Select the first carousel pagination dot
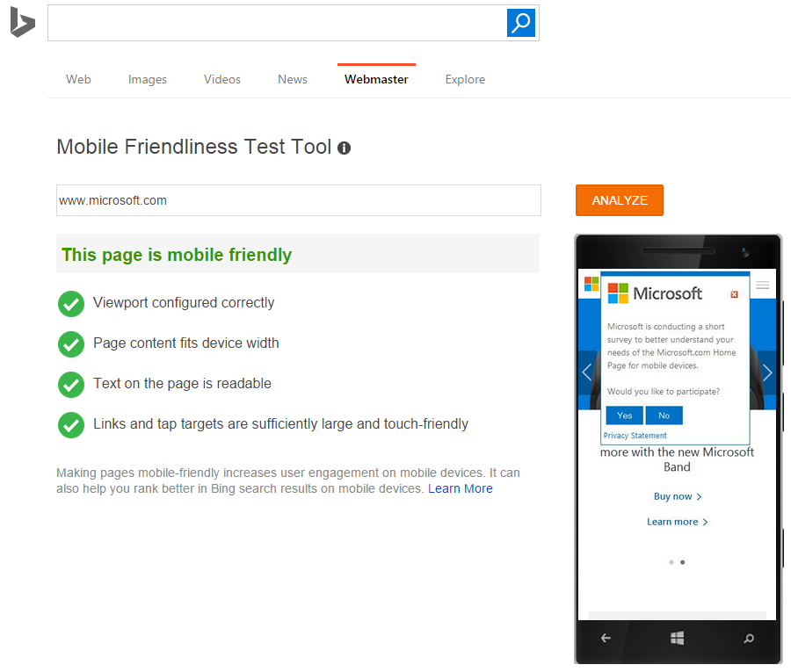The width and height of the screenshot is (791, 672). 671,562
